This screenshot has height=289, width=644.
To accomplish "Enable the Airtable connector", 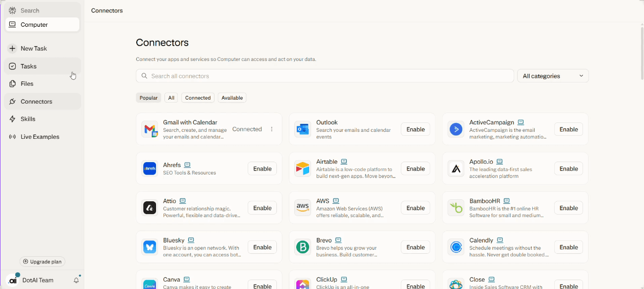I will 416,169.
